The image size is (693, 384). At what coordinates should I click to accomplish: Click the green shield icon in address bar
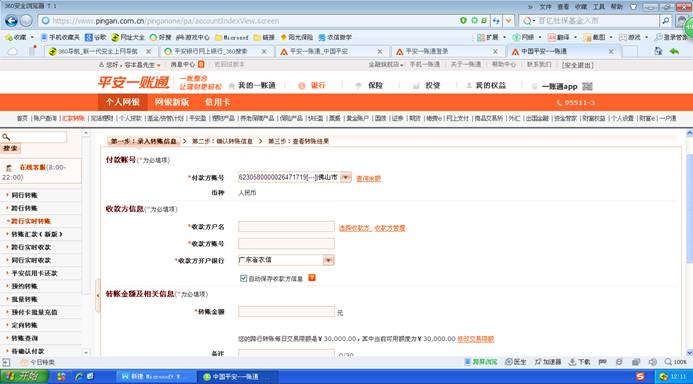coord(463,21)
